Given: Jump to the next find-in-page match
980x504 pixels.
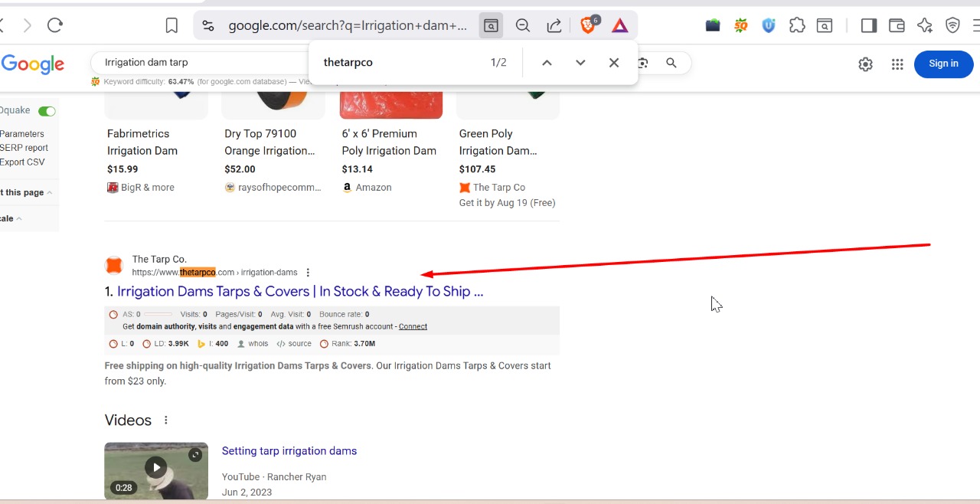Looking at the screenshot, I should point(580,63).
